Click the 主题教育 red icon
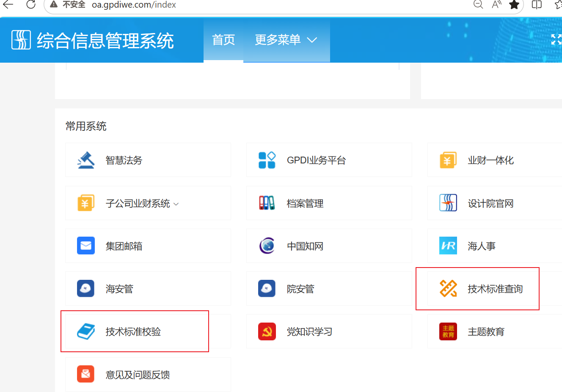Viewport: 562px width, 392px height. click(x=448, y=331)
